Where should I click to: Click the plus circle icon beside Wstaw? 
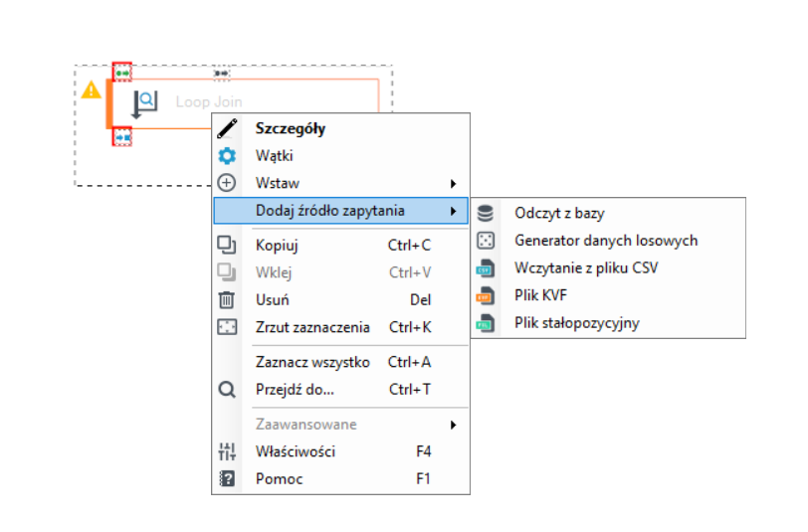click(x=227, y=183)
